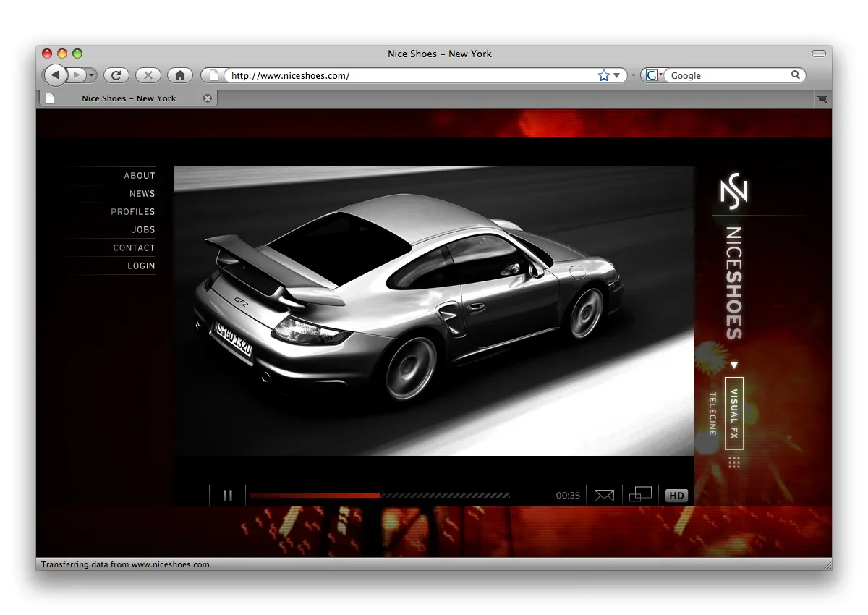Click the browser Home icon
868x615 pixels.
click(179, 75)
